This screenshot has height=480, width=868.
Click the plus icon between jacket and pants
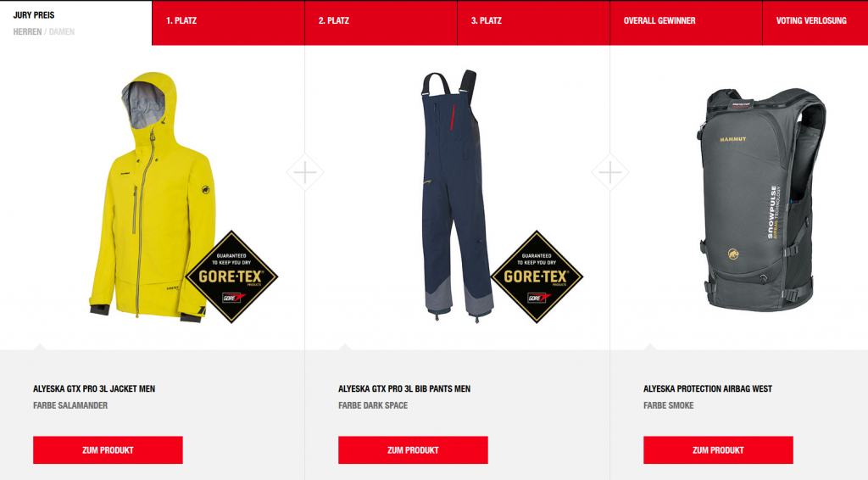[305, 172]
